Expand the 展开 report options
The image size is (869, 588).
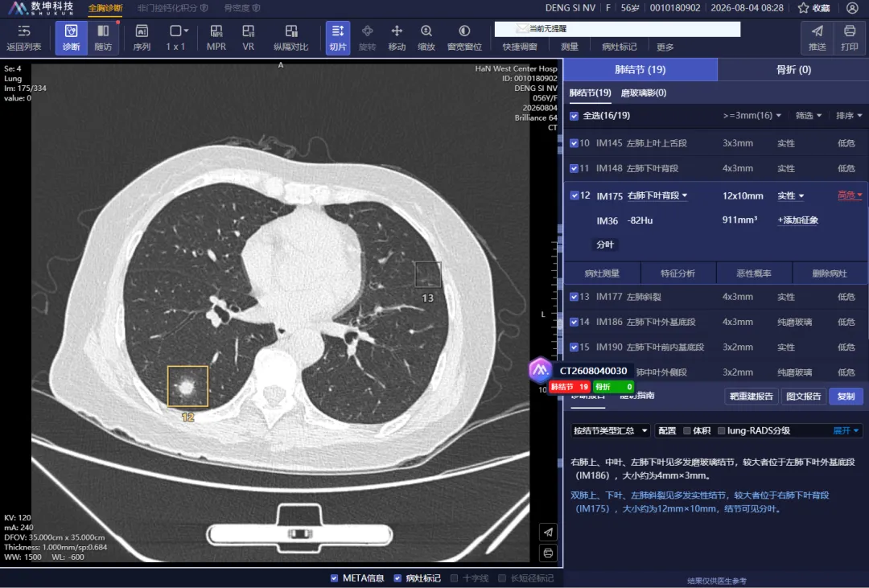pyautogui.click(x=846, y=430)
